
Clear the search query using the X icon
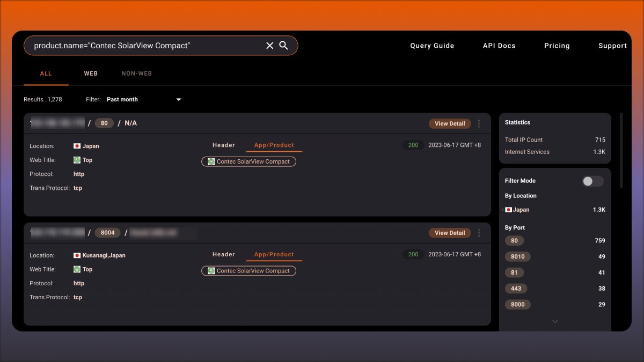coord(269,46)
